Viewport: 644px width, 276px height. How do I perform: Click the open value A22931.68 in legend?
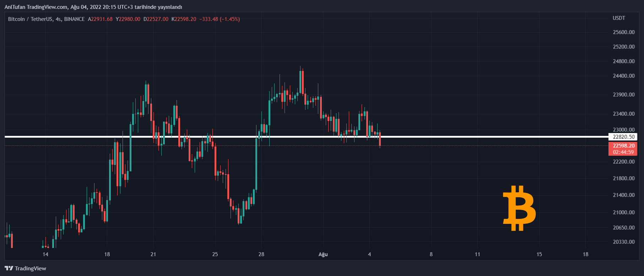(x=100, y=19)
